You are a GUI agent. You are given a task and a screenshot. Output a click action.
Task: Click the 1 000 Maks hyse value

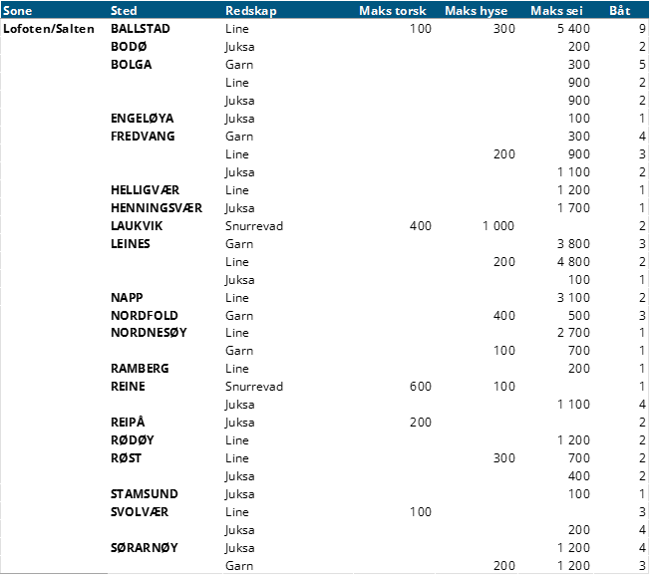(498, 226)
